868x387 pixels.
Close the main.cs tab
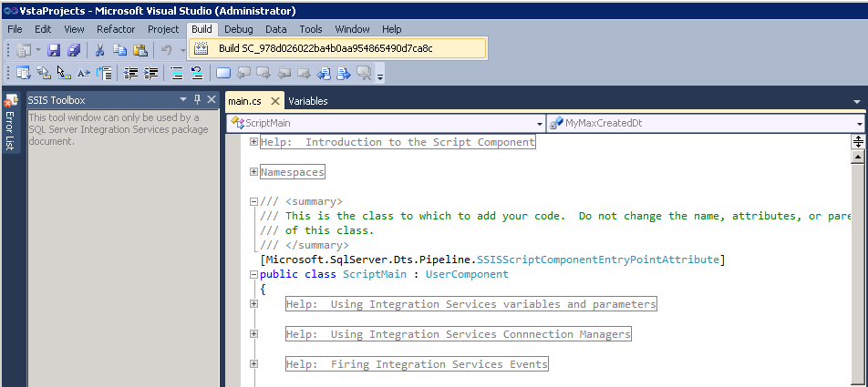(275, 101)
